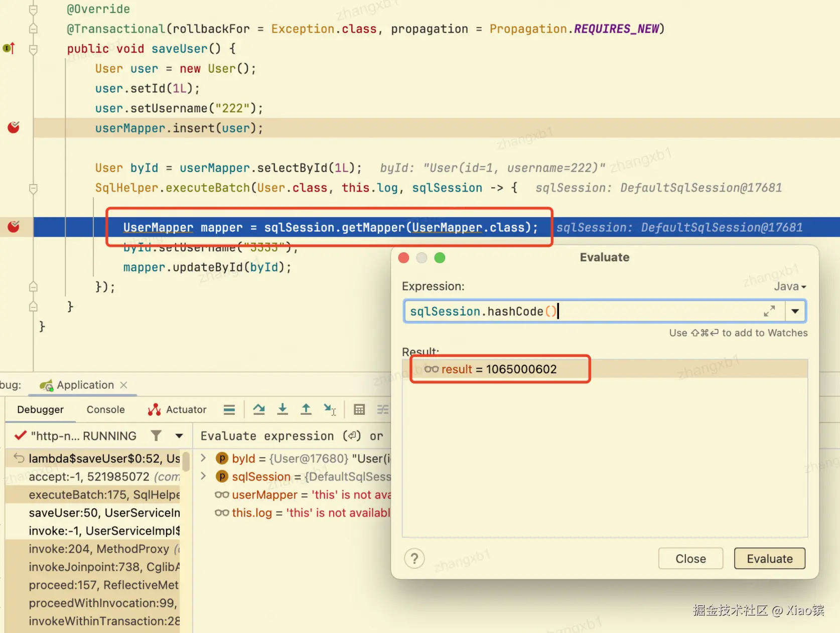840x633 pixels.
Task: Click the Step Over debugger icon
Action: point(259,410)
